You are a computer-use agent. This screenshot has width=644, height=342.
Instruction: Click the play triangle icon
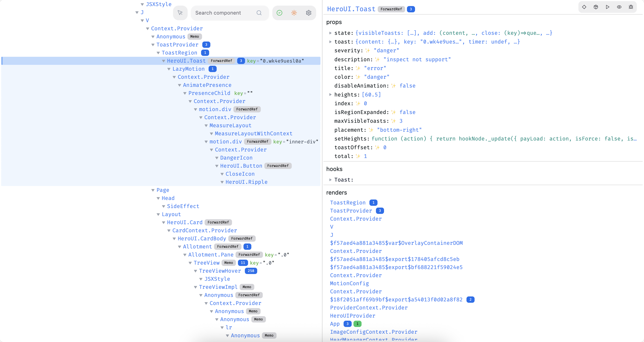(608, 7)
